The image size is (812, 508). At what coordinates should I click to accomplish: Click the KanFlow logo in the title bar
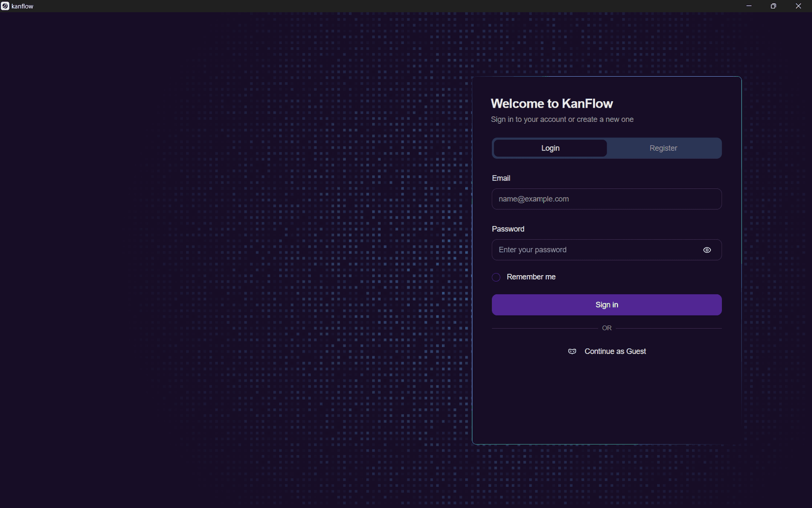tap(5, 6)
